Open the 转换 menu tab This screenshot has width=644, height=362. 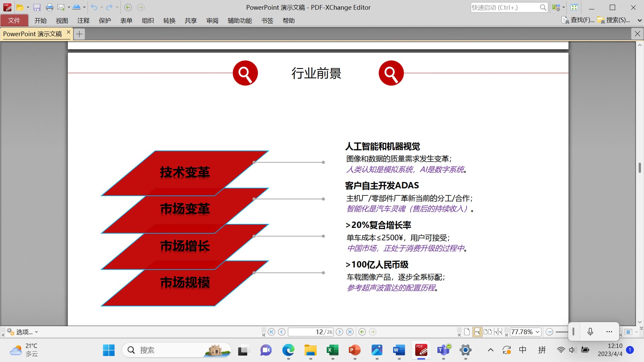point(169,21)
